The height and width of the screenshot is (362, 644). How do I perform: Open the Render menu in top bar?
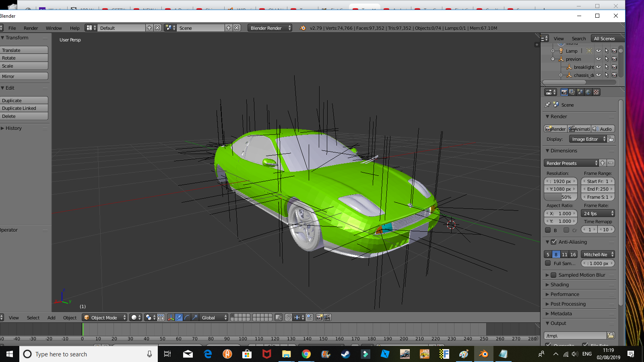point(31,28)
